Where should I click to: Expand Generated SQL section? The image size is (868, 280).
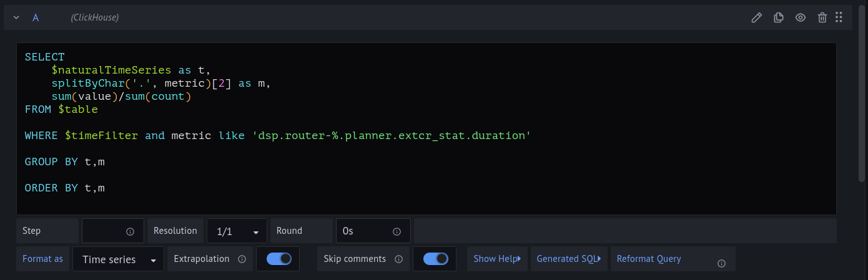569,259
